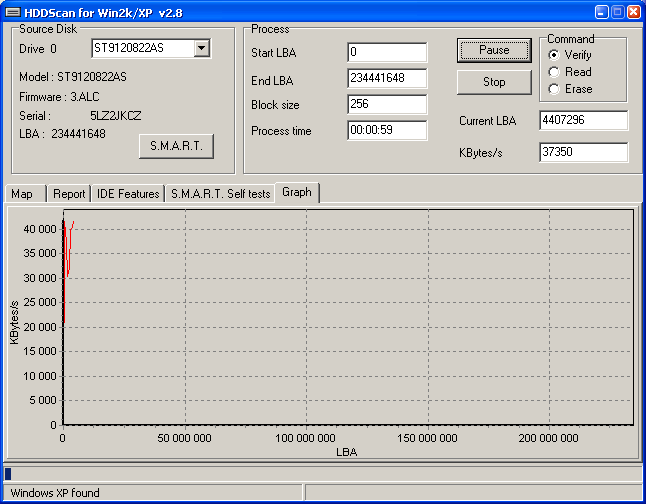
Task: Click the HDDScan title bar app icon
Action: [12, 12]
